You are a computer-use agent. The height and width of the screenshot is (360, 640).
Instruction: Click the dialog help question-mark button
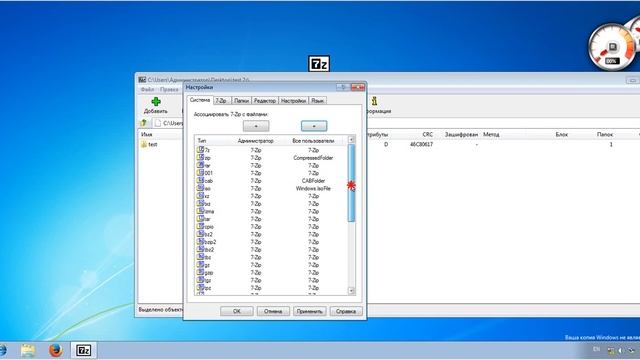pos(343,87)
